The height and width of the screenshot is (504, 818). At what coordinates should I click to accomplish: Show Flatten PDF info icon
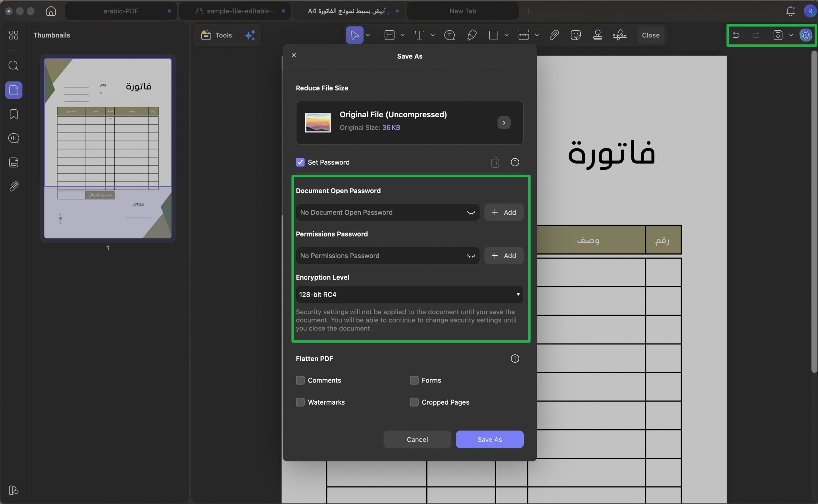coord(515,358)
